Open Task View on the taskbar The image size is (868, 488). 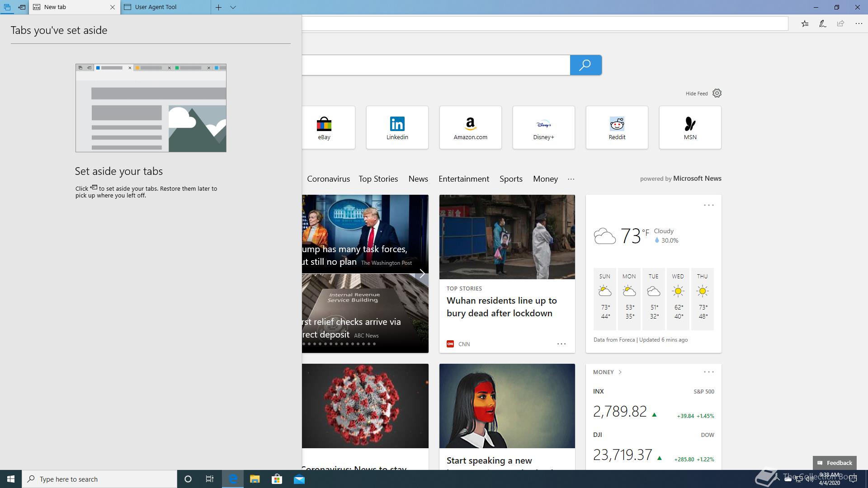click(210, 479)
